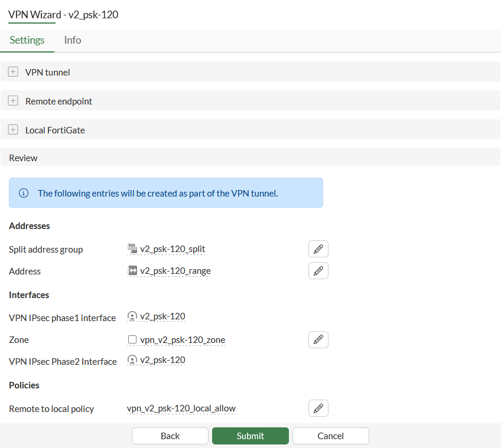Cancel the VPN wizard
This screenshot has width=501, height=448.
point(331,436)
